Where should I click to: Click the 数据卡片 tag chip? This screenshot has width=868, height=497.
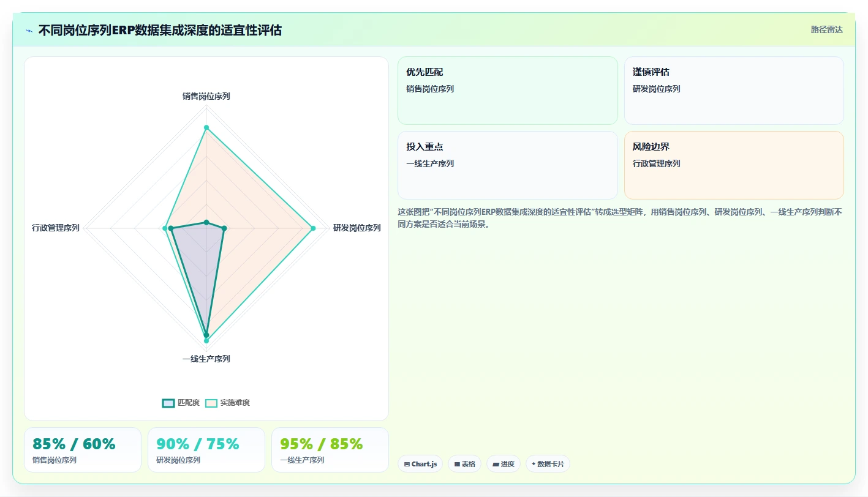(548, 464)
